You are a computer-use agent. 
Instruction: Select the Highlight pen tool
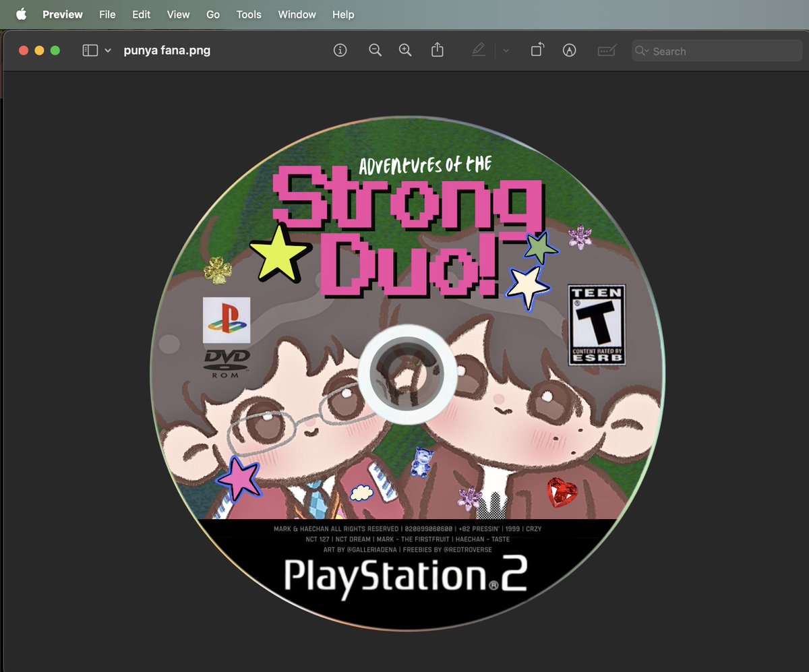pos(479,50)
